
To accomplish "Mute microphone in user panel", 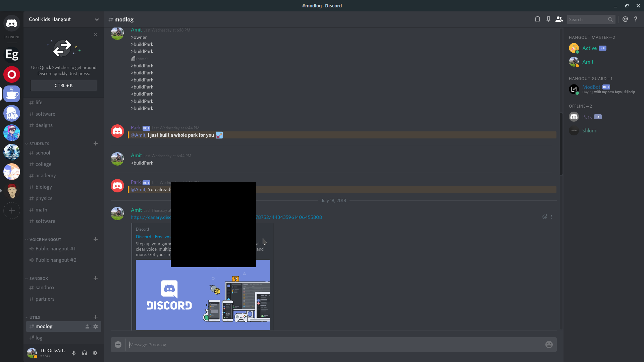I will coord(74,353).
